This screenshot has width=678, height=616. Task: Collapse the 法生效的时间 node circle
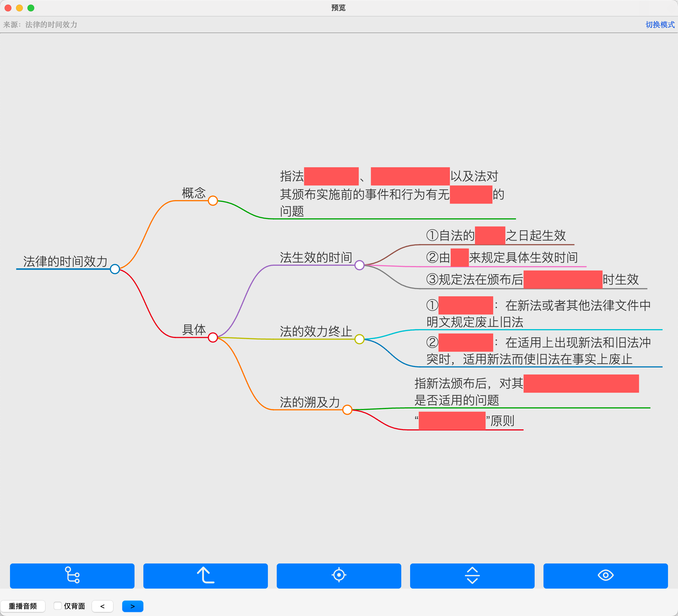pyautogui.click(x=360, y=265)
